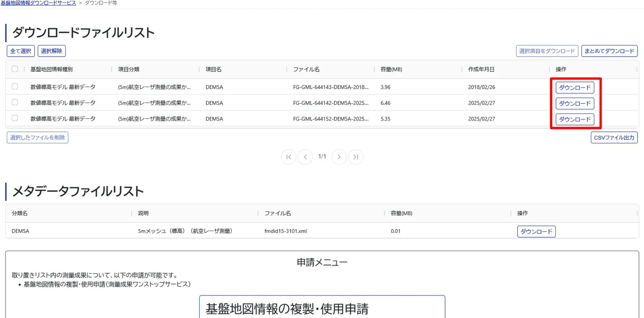Select the 3.96 size cell
644x318 pixels.
[x=386, y=87]
